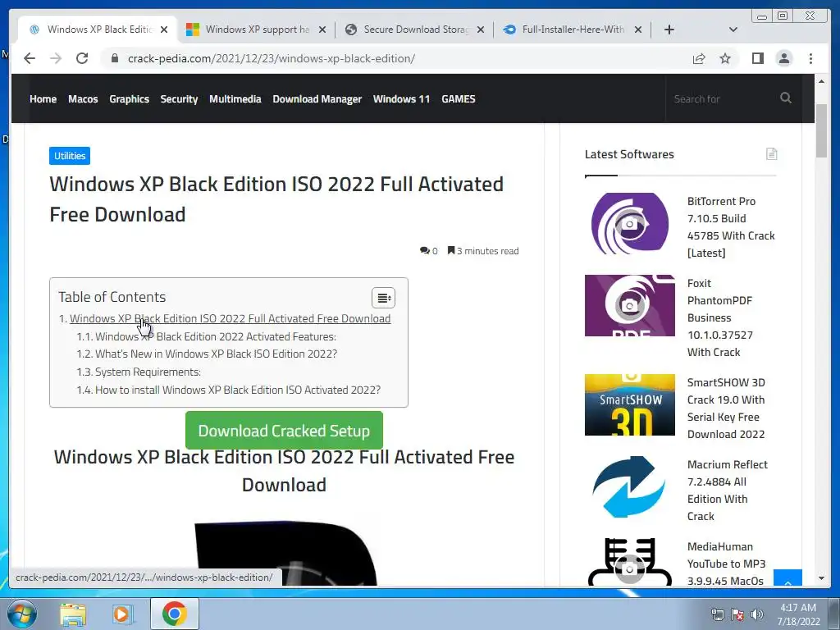The height and width of the screenshot is (630, 840).
Task: Open the Graphics menu item
Action: coord(129,98)
